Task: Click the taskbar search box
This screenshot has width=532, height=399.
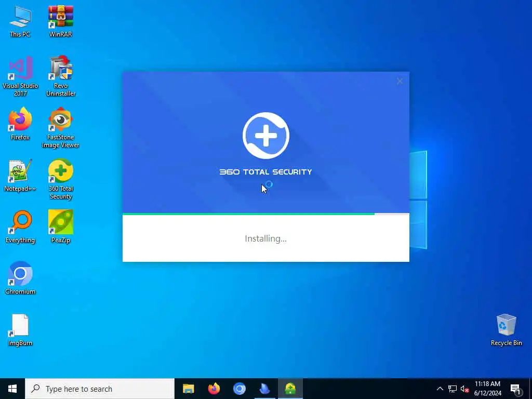Action: [100, 389]
